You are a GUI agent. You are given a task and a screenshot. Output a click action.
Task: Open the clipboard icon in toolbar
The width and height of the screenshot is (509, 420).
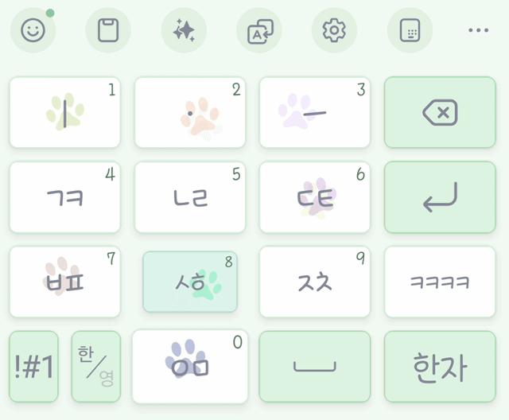(108, 30)
